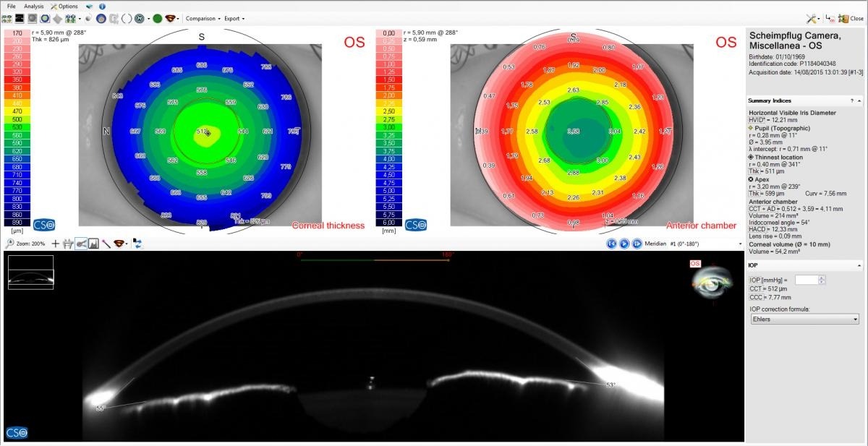Click the 530 green thickness scale swatch
This screenshot has width=868, height=446.
[16, 127]
